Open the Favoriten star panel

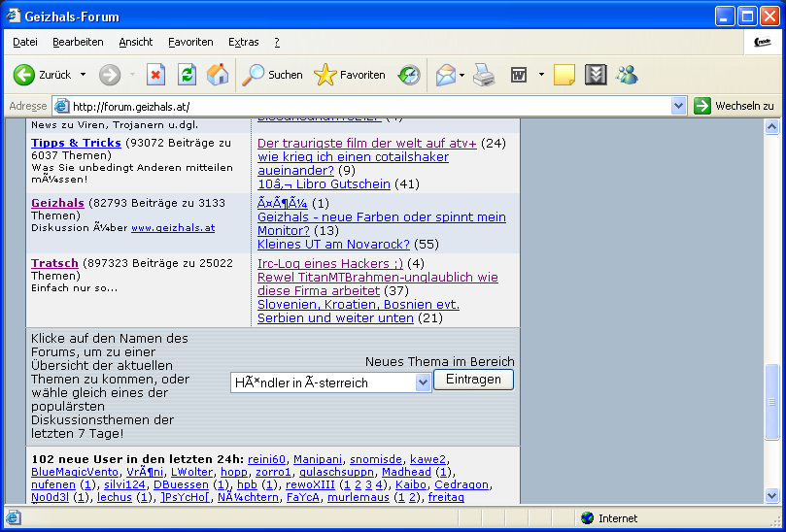(x=350, y=75)
